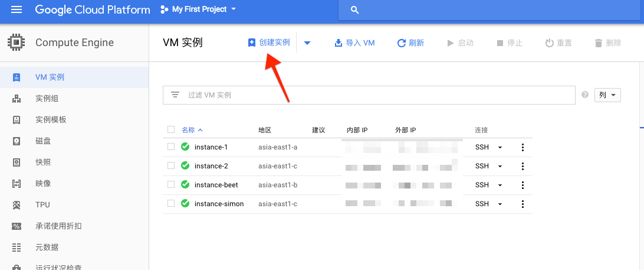Open more options for instance-1
The width and height of the screenshot is (644, 270).
point(523,147)
